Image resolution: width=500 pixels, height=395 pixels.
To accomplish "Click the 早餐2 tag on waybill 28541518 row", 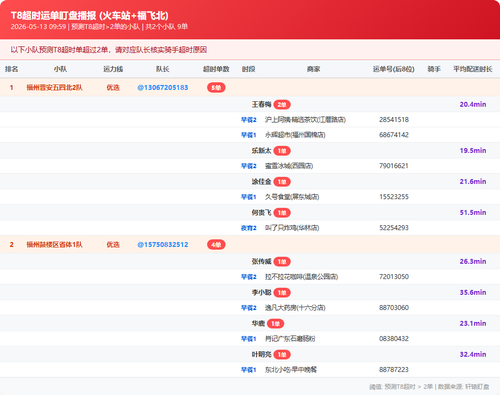I will click(249, 120).
